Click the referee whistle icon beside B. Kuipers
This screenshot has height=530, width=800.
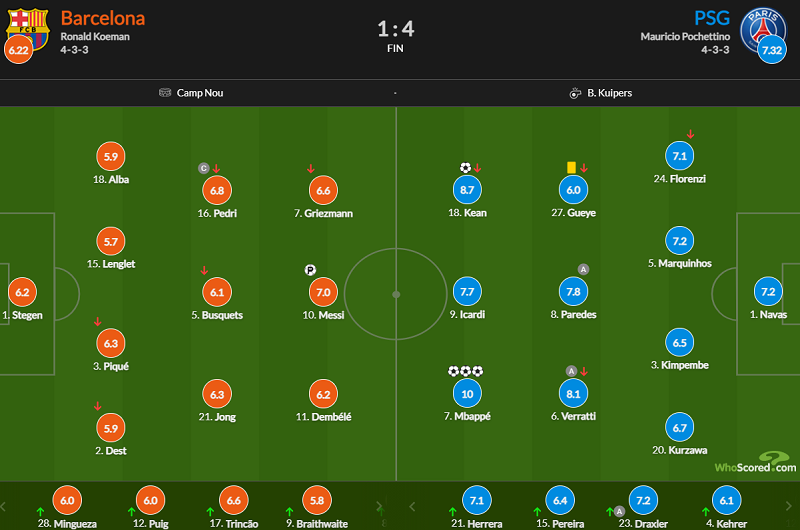coord(575,93)
